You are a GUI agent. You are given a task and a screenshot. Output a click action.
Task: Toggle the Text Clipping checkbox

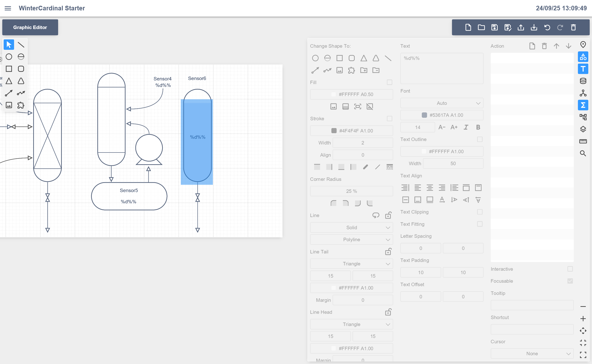pos(480,212)
